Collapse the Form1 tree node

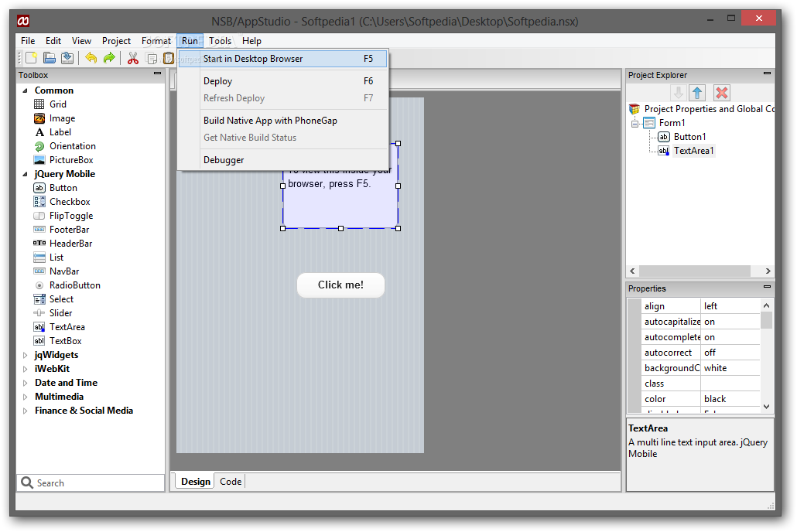point(635,124)
